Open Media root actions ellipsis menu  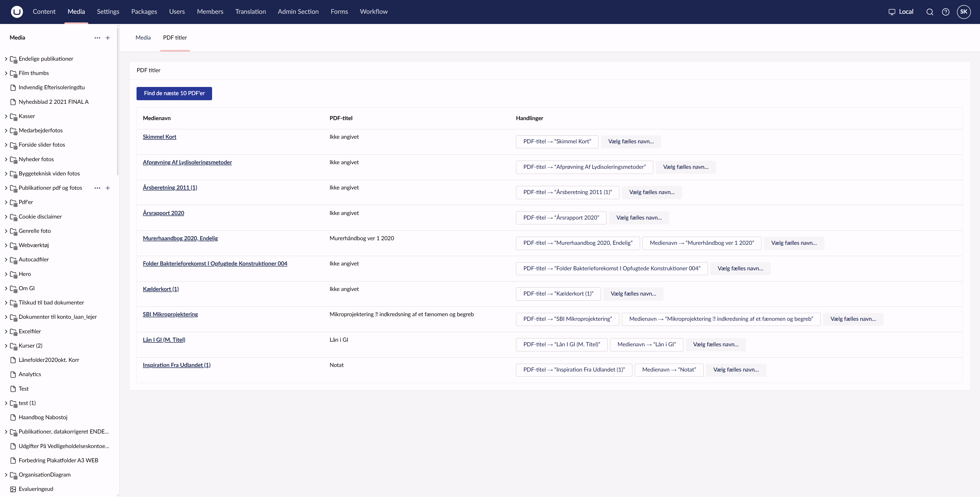click(97, 38)
